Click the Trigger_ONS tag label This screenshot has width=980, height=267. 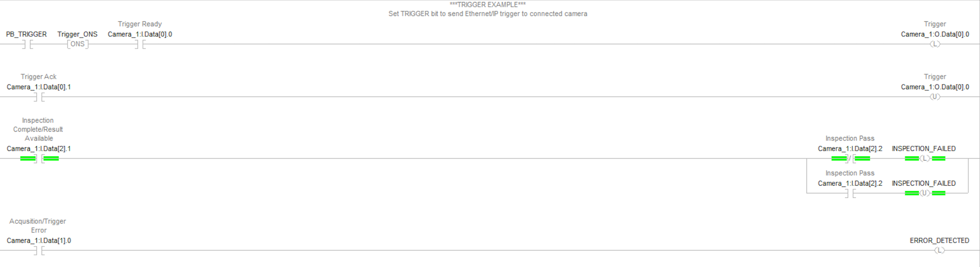tap(78, 34)
